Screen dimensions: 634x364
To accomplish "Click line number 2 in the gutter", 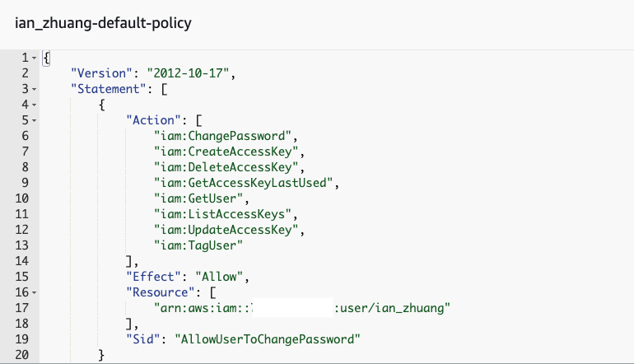I will (x=26, y=72).
